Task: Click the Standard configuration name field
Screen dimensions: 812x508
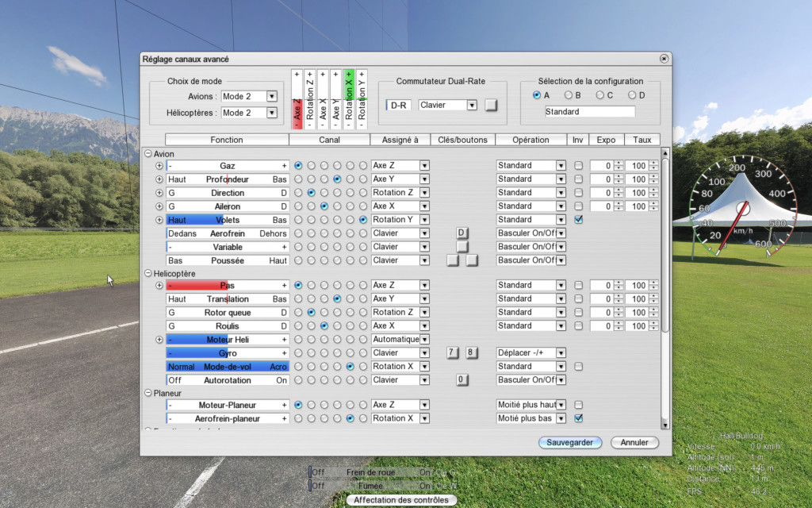Action: (589, 112)
